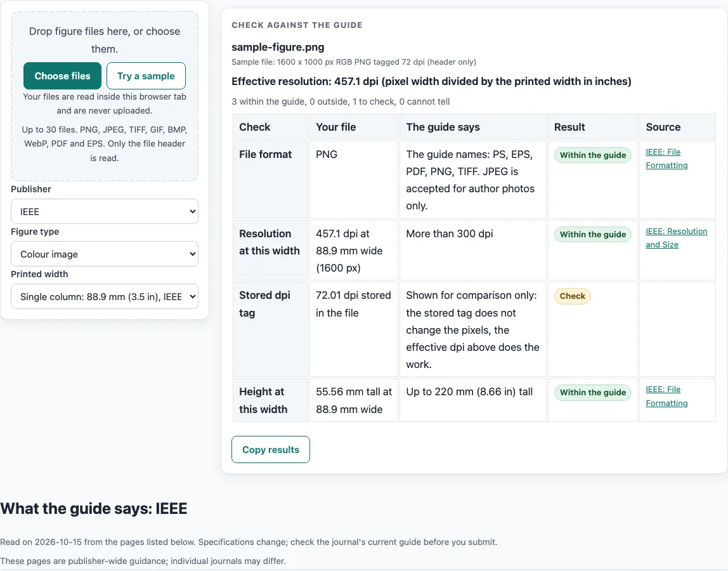
Task: Open IEEE: File Formatting link in Height row
Action: click(666, 397)
